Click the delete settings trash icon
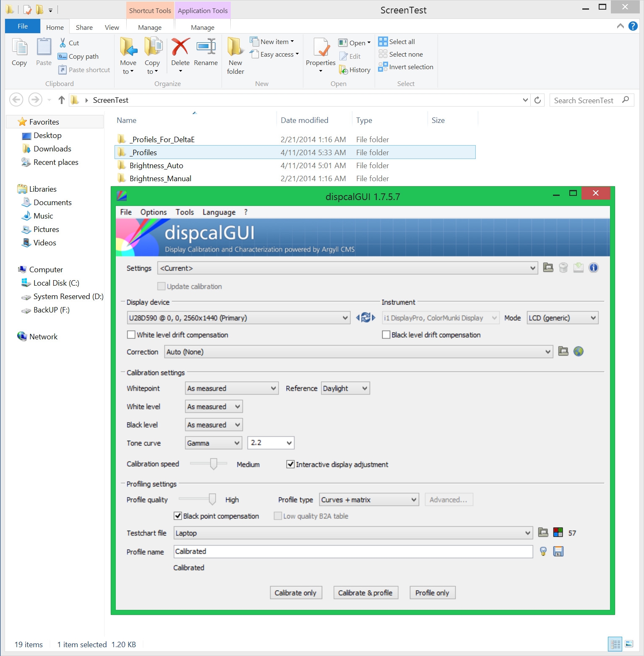Screen dimensions: 644x656 pyautogui.click(x=563, y=268)
